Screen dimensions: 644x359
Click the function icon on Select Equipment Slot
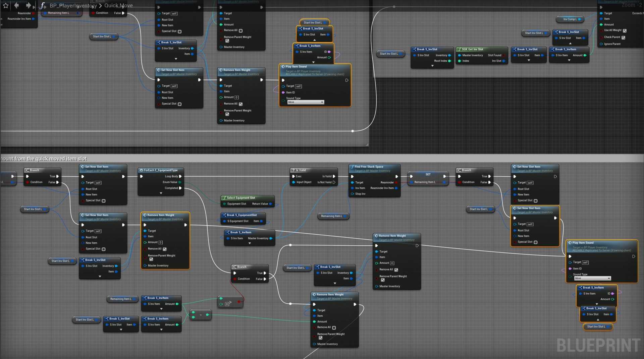coord(224,198)
